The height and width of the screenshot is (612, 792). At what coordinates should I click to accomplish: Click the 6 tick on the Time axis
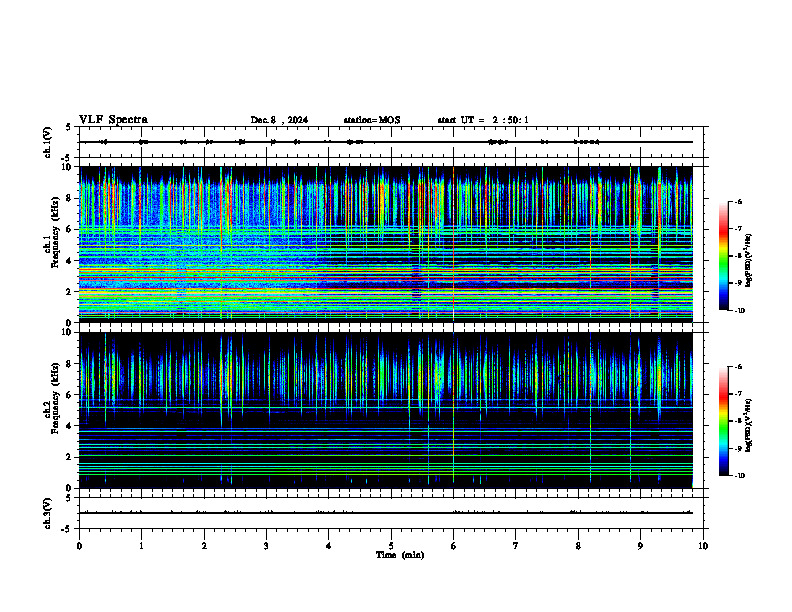[x=454, y=546]
